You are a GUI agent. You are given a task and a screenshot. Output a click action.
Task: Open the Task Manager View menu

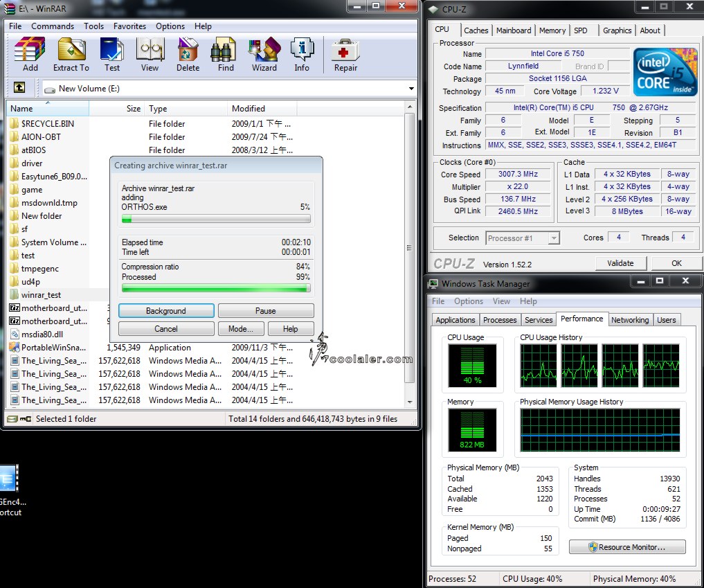pos(501,301)
